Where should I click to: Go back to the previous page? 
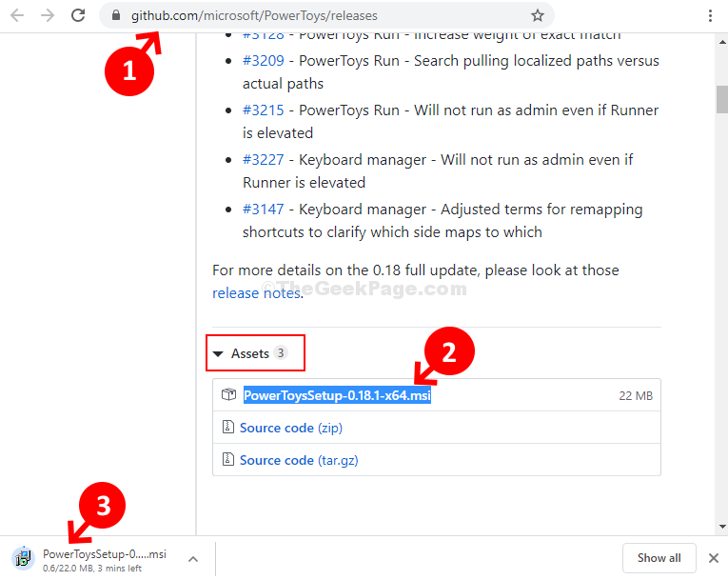click(x=17, y=15)
